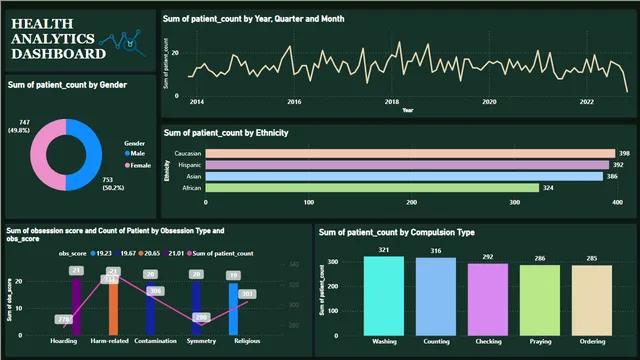Click the 2016 label on the year axis
640x360 pixels.
(x=294, y=102)
